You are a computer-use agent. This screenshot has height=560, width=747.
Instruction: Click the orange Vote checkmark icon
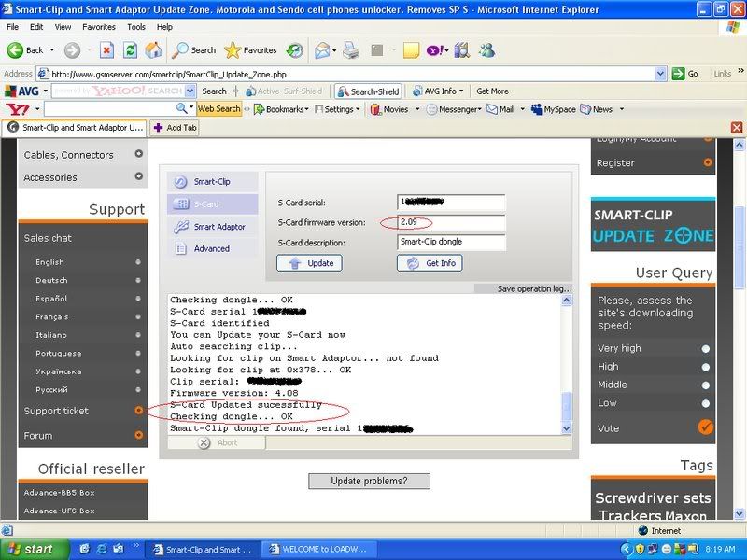point(706,427)
